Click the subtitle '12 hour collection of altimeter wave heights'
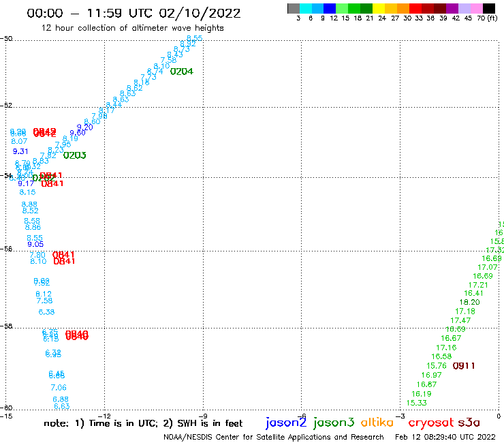This screenshot has width=504, height=443. (132, 28)
